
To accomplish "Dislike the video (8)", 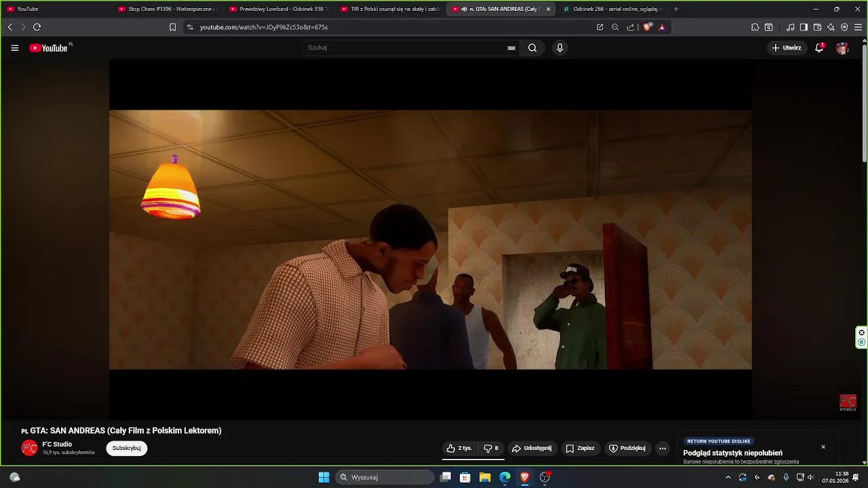I will [x=491, y=448].
